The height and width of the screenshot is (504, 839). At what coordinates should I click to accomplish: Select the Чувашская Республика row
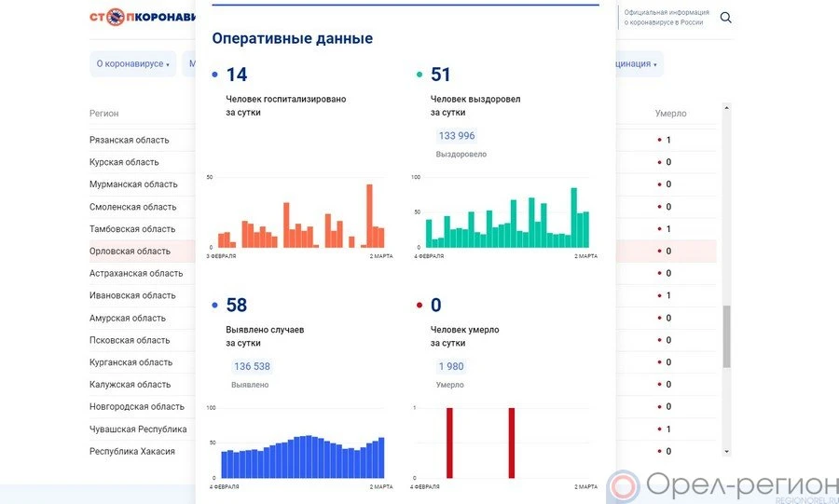pos(138,429)
